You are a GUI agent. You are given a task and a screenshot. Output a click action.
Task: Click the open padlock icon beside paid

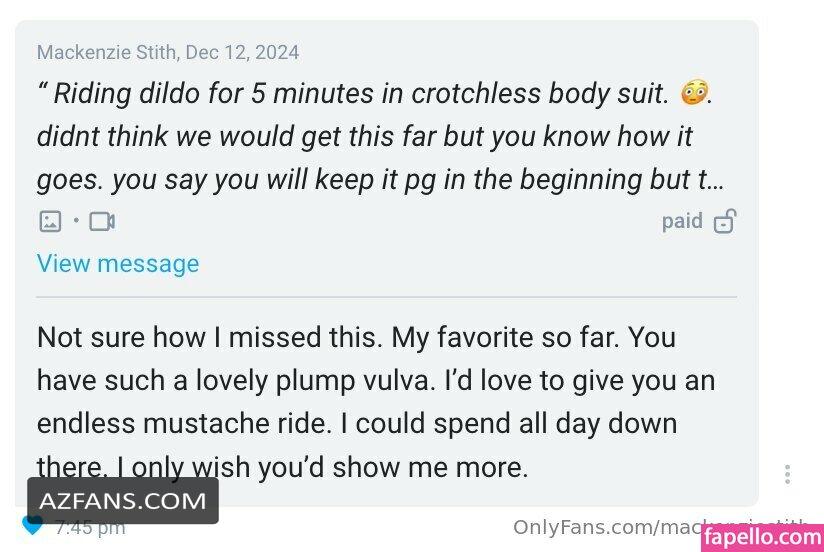point(725,221)
